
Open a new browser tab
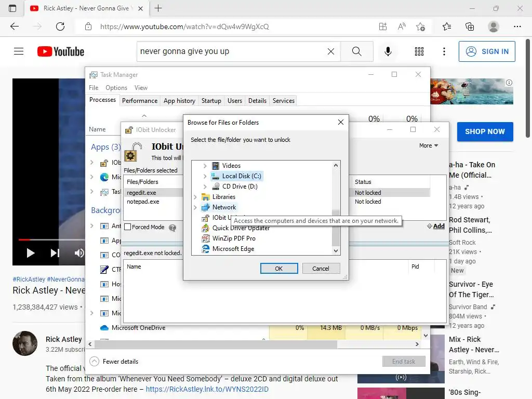pos(158,8)
